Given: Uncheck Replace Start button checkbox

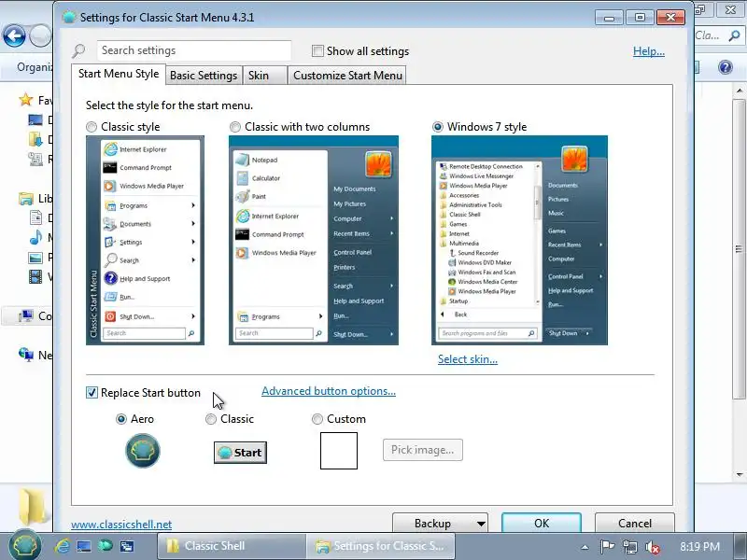Looking at the screenshot, I should (92, 392).
